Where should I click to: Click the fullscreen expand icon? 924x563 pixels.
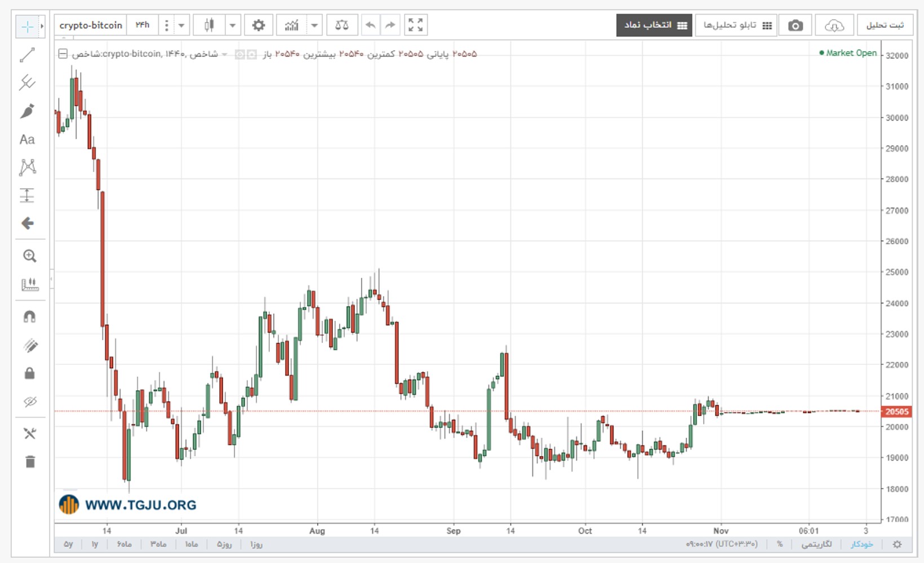415,25
